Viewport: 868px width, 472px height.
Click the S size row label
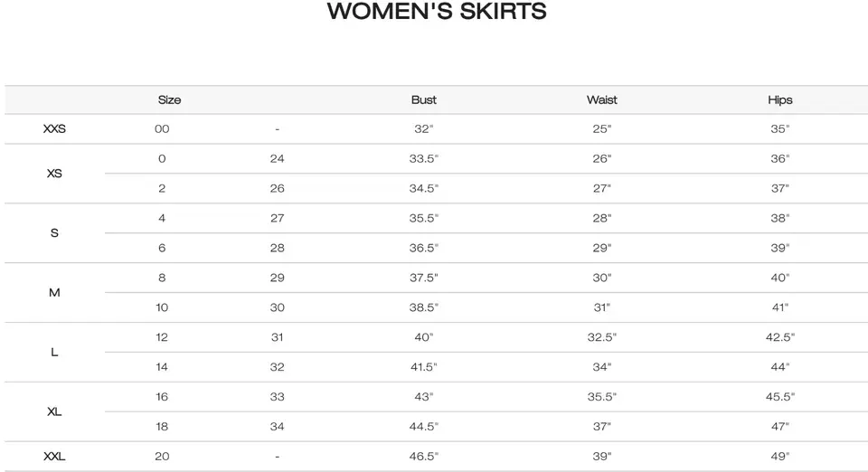click(x=54, y=233)
